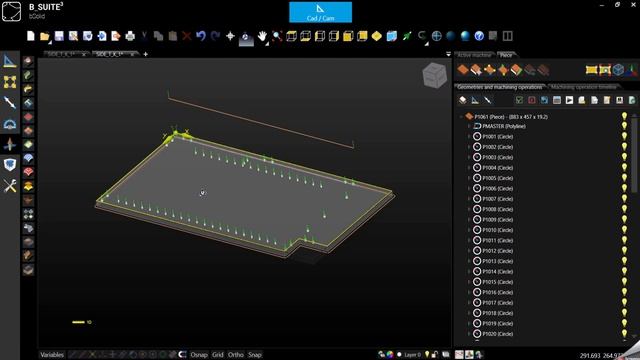The image size is (640, 360).
Task: Click the green checkmark icon in operations toolbar
Action: tap(519, 100)
